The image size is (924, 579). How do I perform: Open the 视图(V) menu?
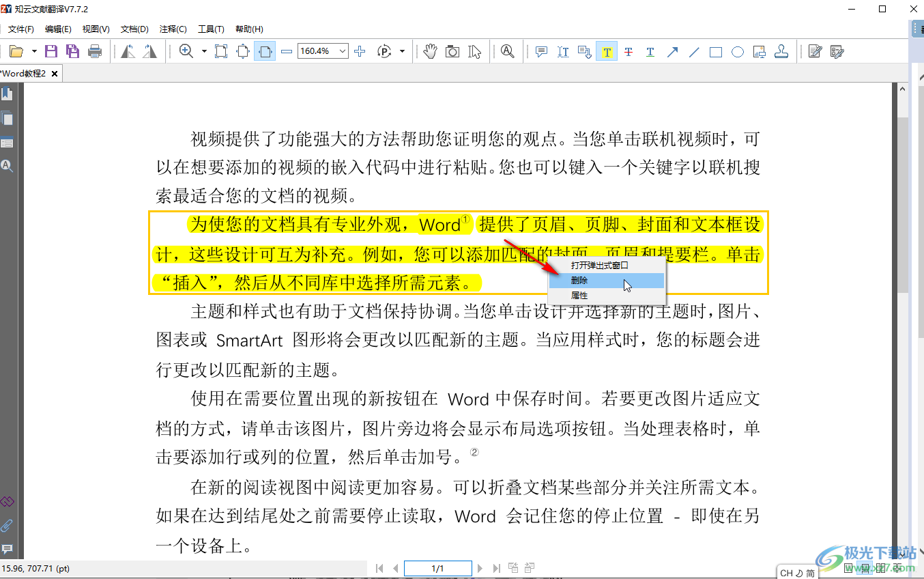tap(96, 29)
